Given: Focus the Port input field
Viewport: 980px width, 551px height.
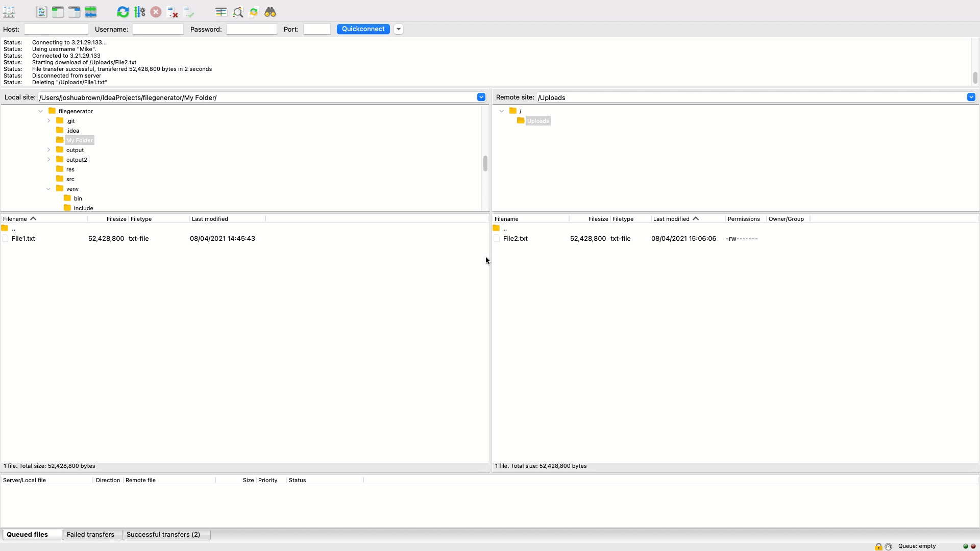Looking at the screenshot, I should click(317, 29).
